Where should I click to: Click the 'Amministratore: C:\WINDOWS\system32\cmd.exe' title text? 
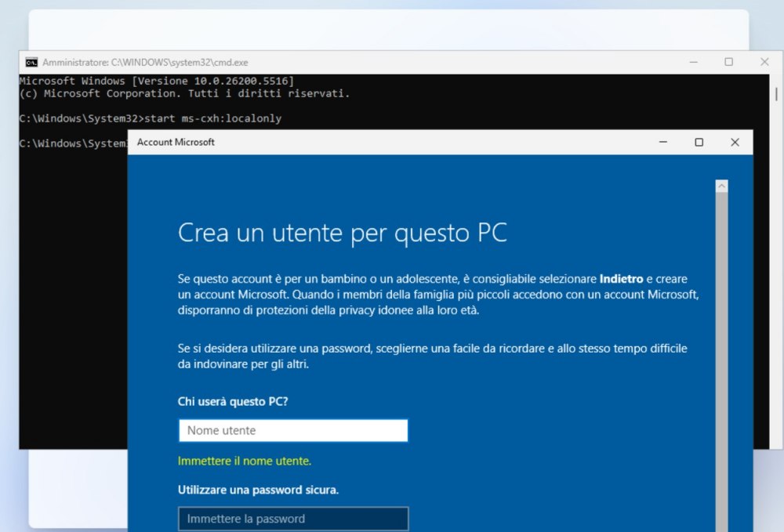(x=145, y=63)
